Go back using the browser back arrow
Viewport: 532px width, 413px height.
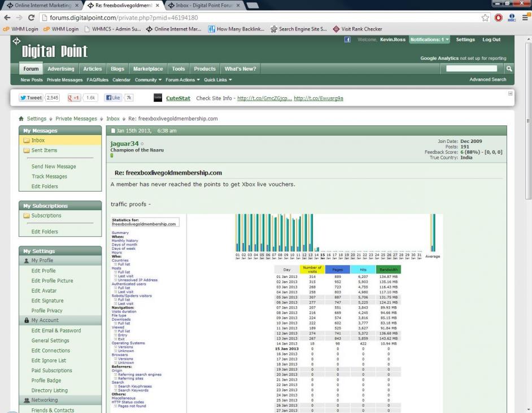7,18
